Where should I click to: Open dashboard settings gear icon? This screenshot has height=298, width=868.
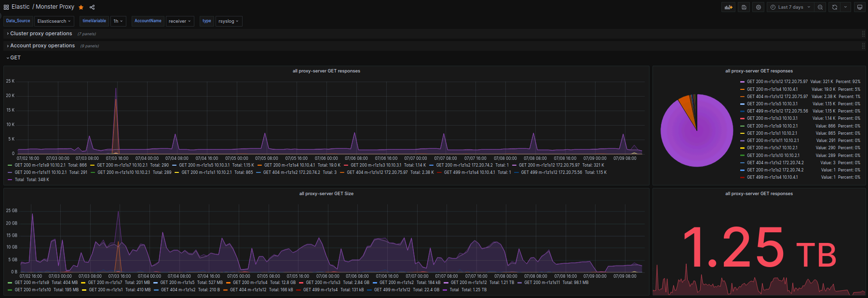tap(759, 7)
